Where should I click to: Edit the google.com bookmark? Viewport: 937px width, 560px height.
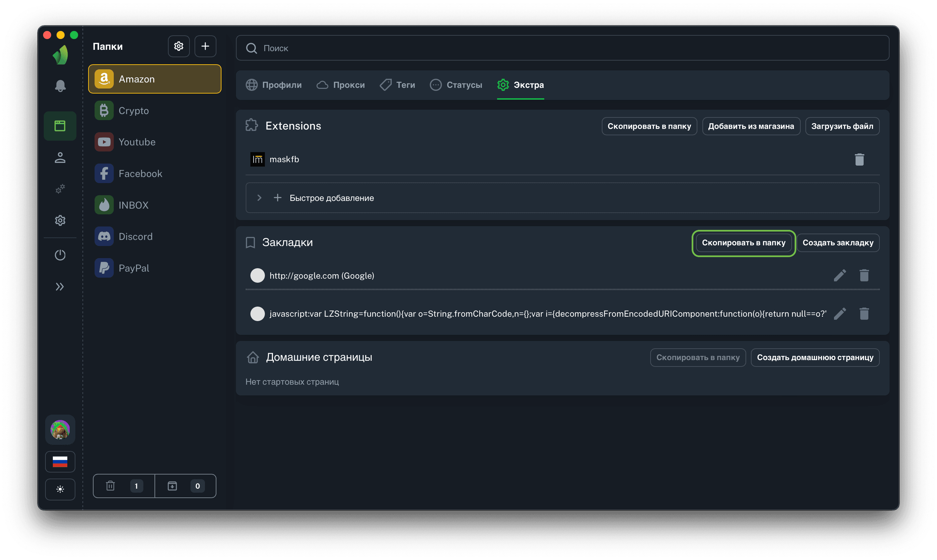pos(839,276)
